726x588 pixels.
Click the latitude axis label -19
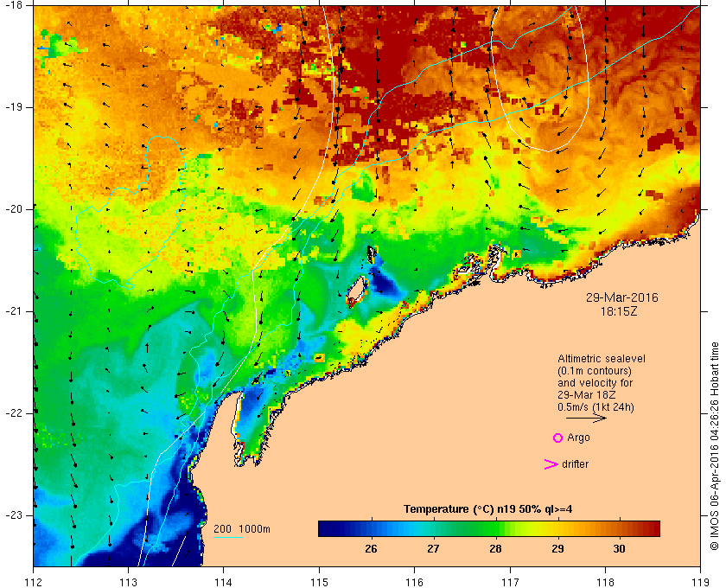14,107
